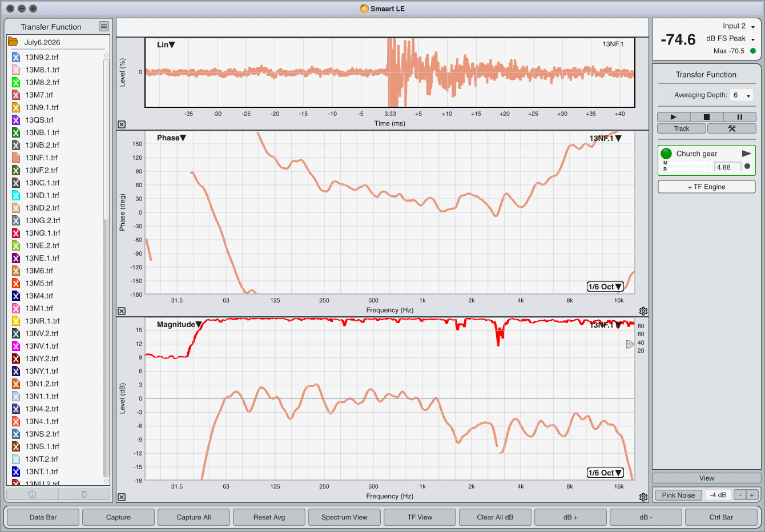Screen dimensions: 765x532
Task: Open Transfer Function panel list menu icon
Action: pos(103,26)
